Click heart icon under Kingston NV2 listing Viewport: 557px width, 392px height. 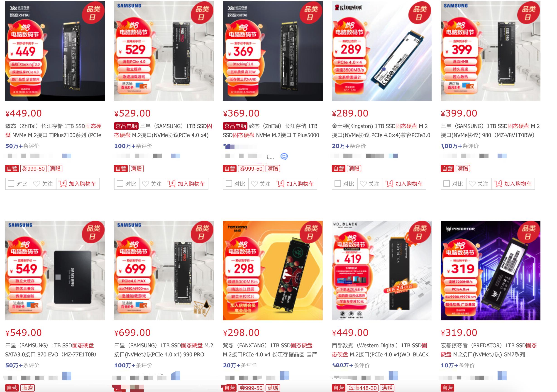363,184
